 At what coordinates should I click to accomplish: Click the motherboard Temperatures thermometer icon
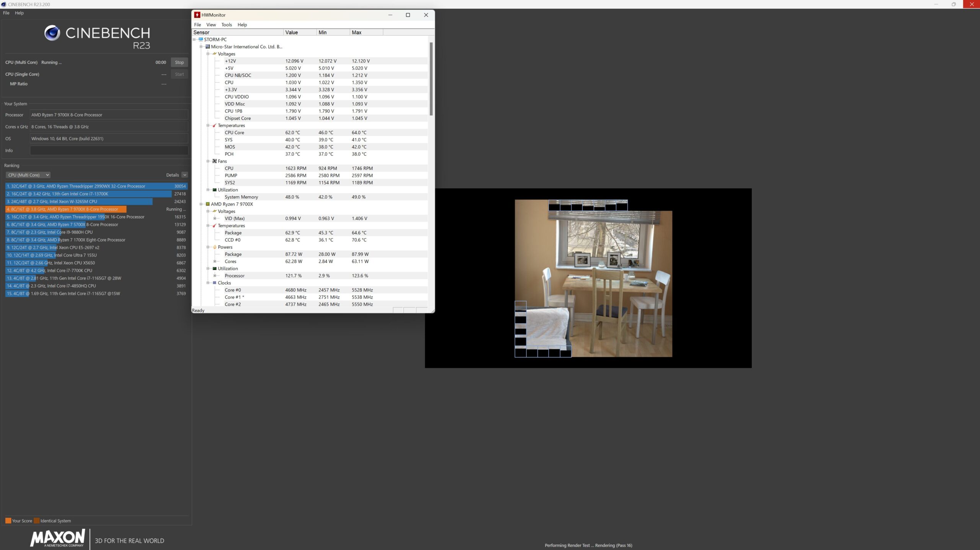[214, 126]
